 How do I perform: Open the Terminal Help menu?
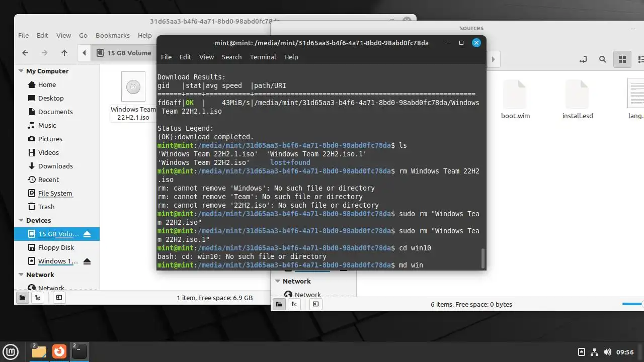pyautogui.click(x=291, y=57)
